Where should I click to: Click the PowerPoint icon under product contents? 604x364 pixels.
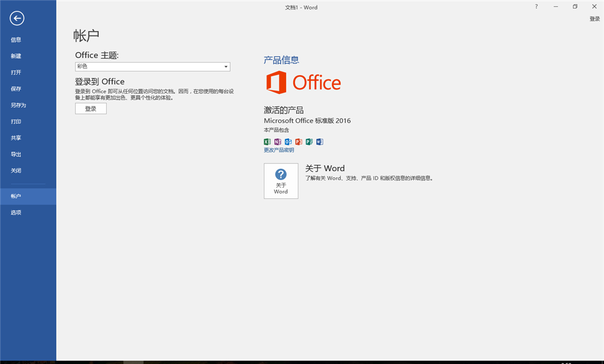298,142
